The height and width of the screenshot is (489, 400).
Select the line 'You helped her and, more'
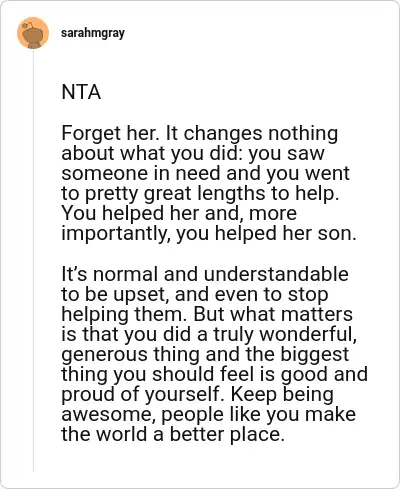point(179,213)
